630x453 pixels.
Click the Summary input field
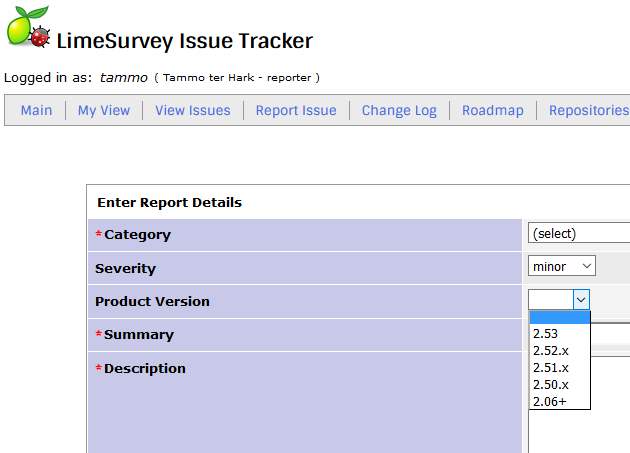pos(610,335)
